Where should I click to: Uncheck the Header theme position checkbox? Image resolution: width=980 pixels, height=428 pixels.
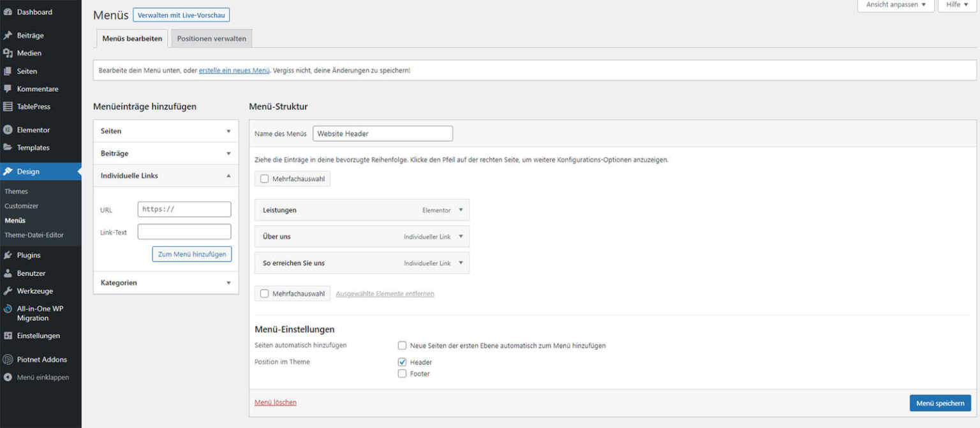(402, 362)
